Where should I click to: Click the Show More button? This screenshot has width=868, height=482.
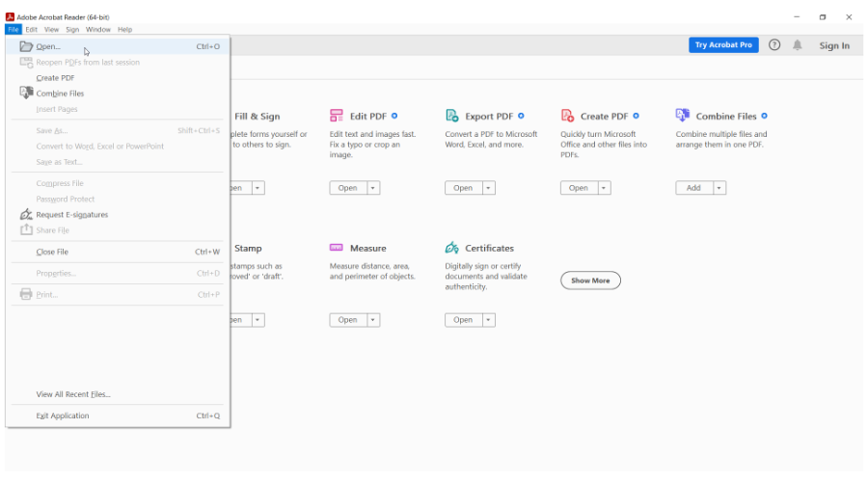(x=590, y=281)
